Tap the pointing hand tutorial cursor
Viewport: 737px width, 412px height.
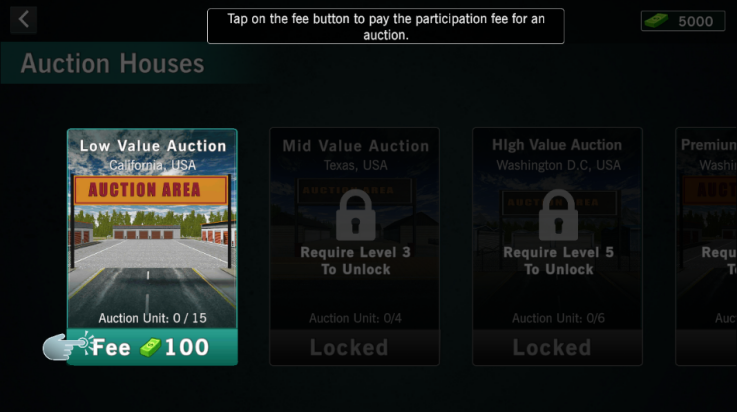[67, 346]
